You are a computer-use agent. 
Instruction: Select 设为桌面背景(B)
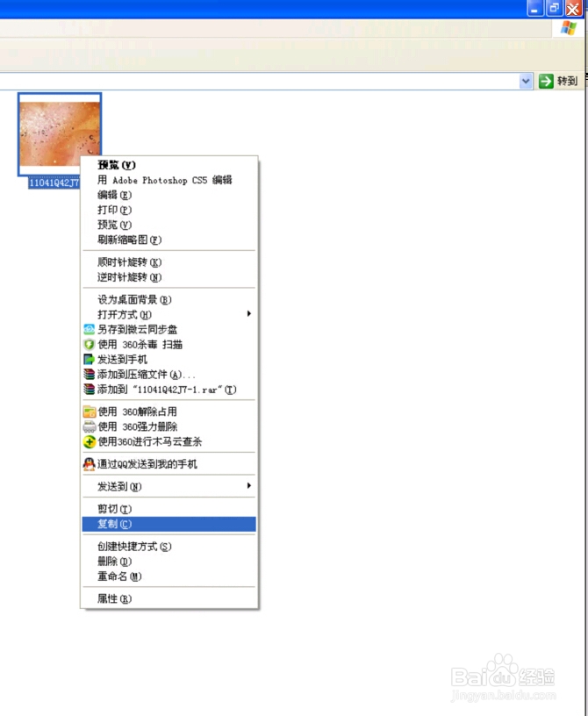pyautogui.click(x=169, y=299)
